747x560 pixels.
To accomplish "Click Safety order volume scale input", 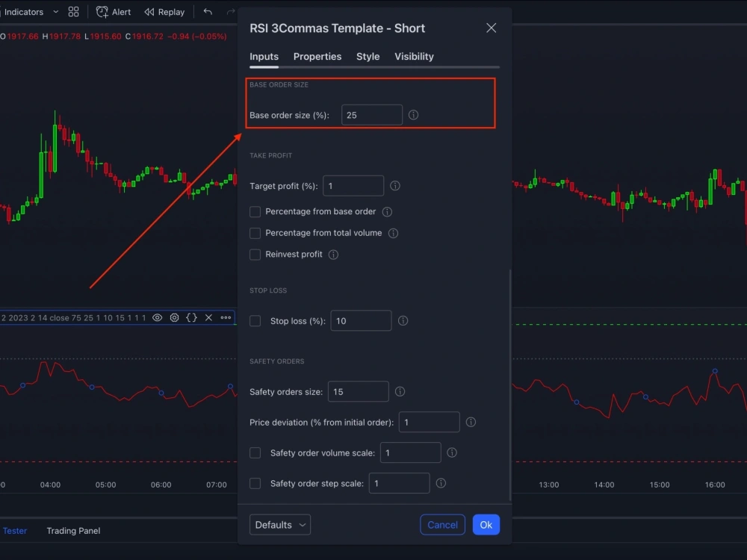I will click(x=411, y=453).
